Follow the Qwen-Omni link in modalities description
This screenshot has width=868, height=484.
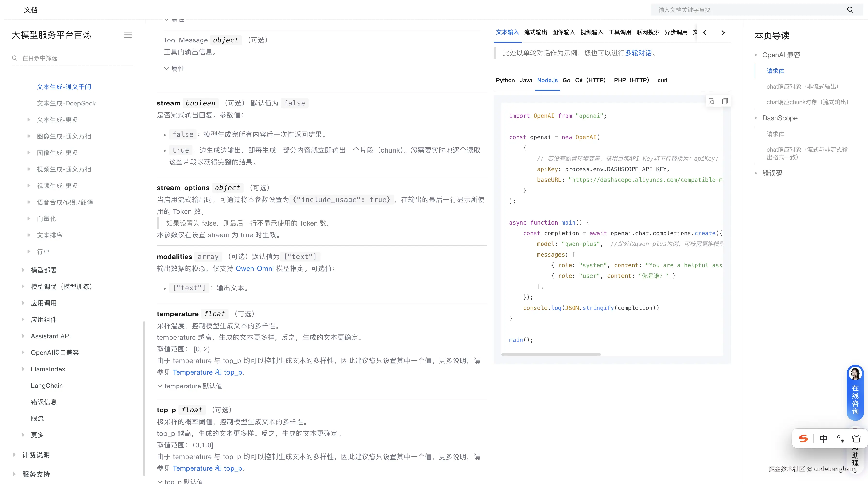tap(254, 268)
